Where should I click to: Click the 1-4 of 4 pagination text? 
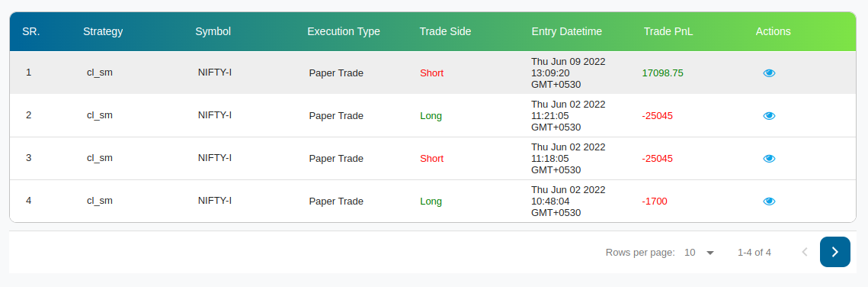754,253
